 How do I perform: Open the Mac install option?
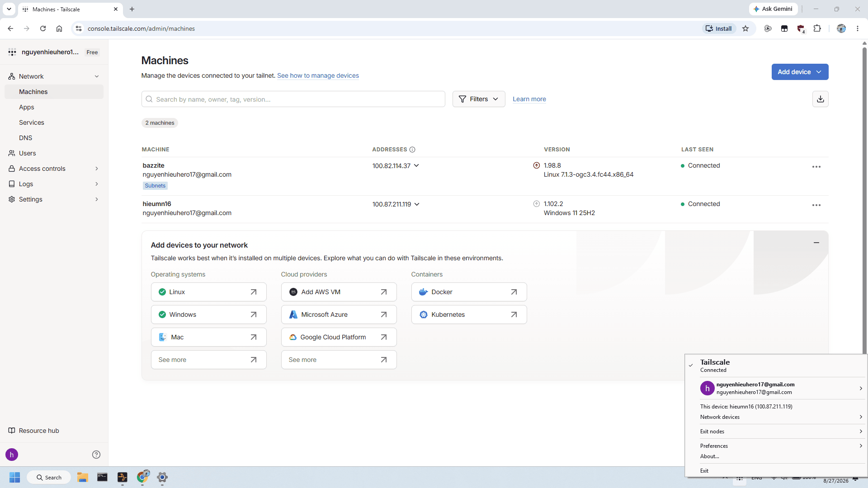209,337
